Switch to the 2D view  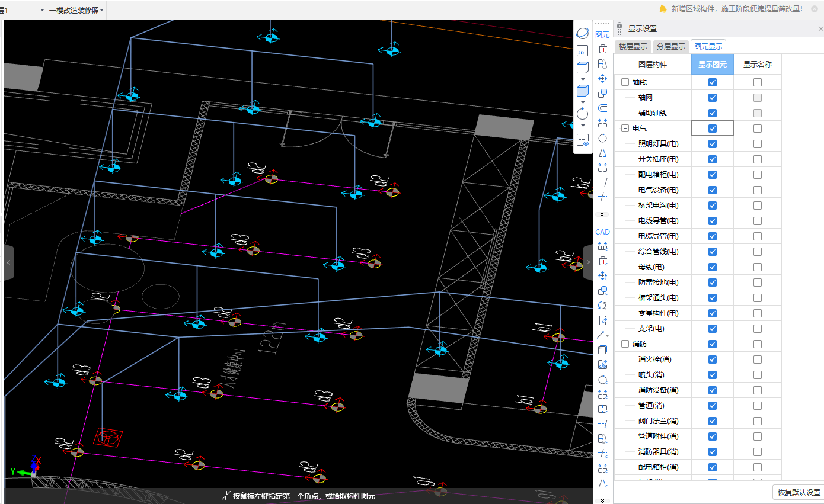(582, 51)
